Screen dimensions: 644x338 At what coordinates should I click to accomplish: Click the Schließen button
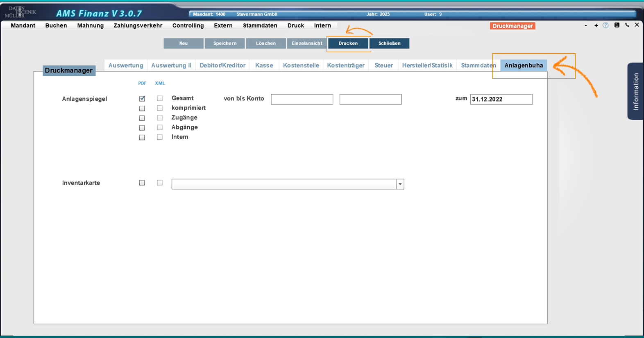[x=389, y=43]
